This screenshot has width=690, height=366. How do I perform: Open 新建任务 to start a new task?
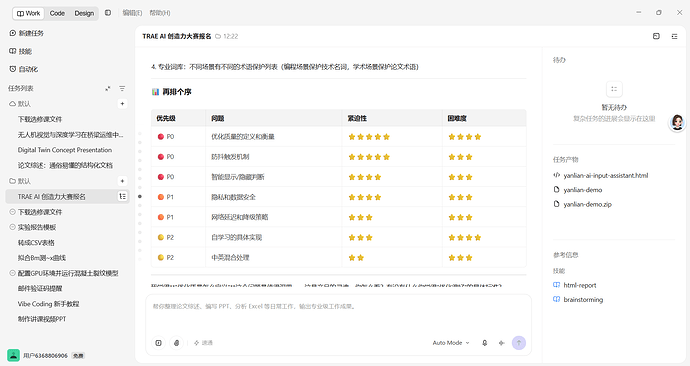[x=26, y=33]
